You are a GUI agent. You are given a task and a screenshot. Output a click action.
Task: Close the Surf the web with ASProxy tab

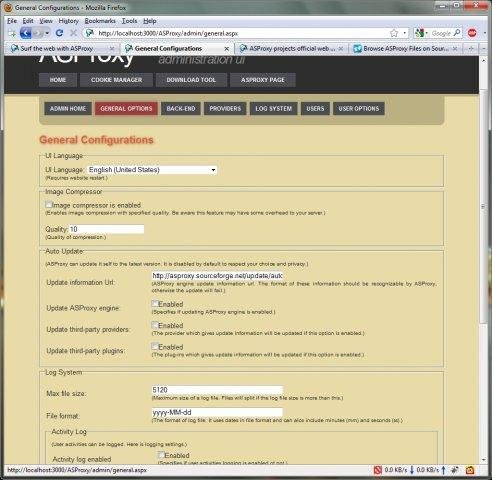[x=112, y=49]
